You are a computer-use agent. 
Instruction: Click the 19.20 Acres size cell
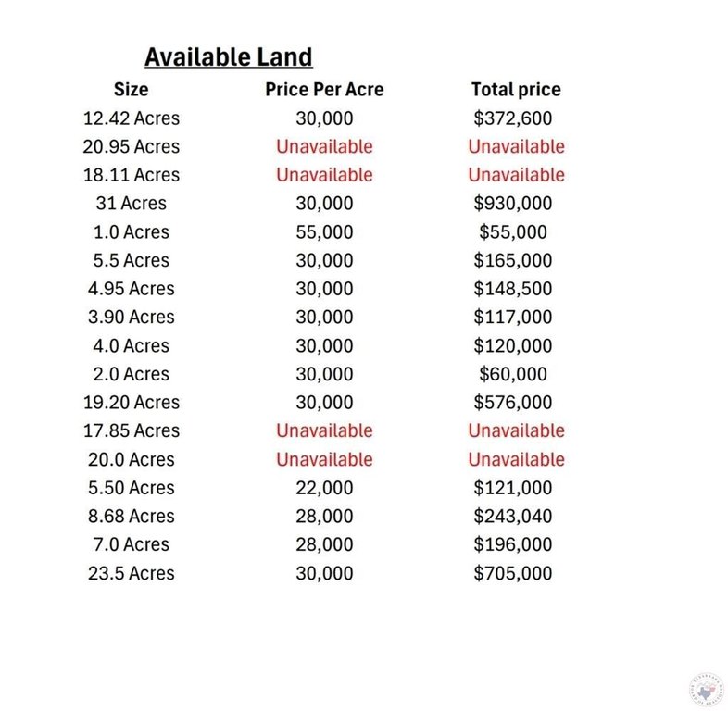(131, 403)
